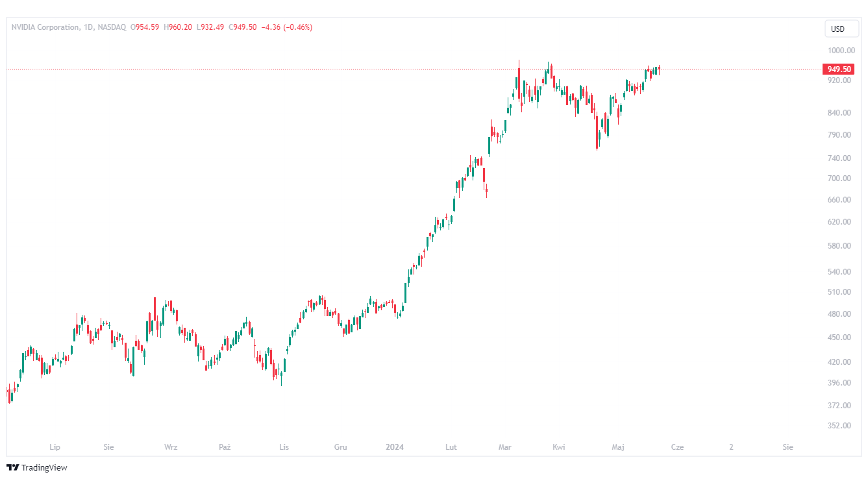Click the 580.00 price axis label

pyautogui.click(x=840, y=246)
